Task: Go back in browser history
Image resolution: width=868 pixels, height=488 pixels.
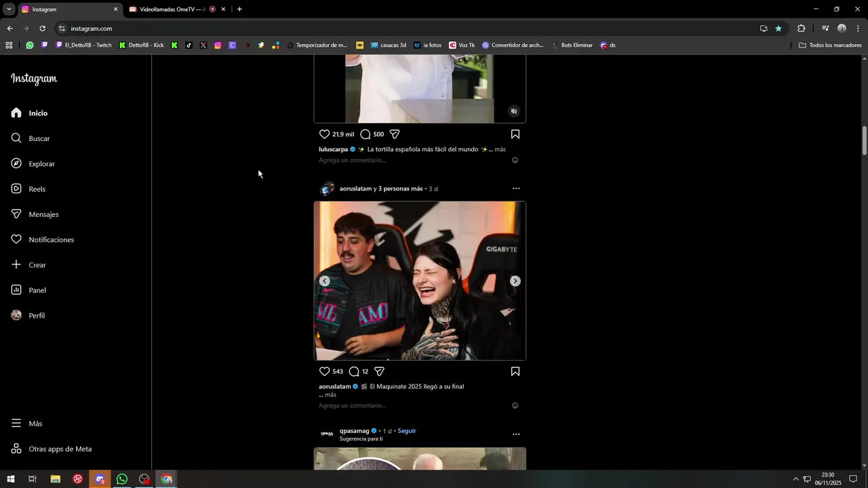Action: click(9, 28)
